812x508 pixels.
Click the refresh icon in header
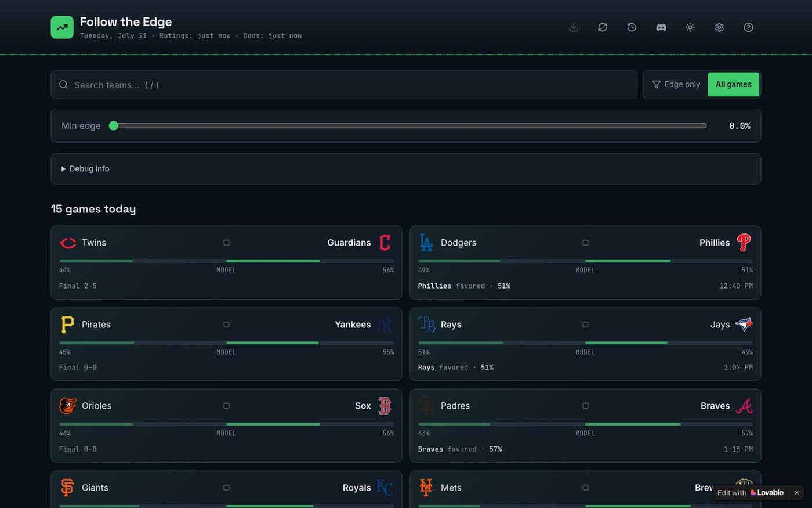(603, 27)
